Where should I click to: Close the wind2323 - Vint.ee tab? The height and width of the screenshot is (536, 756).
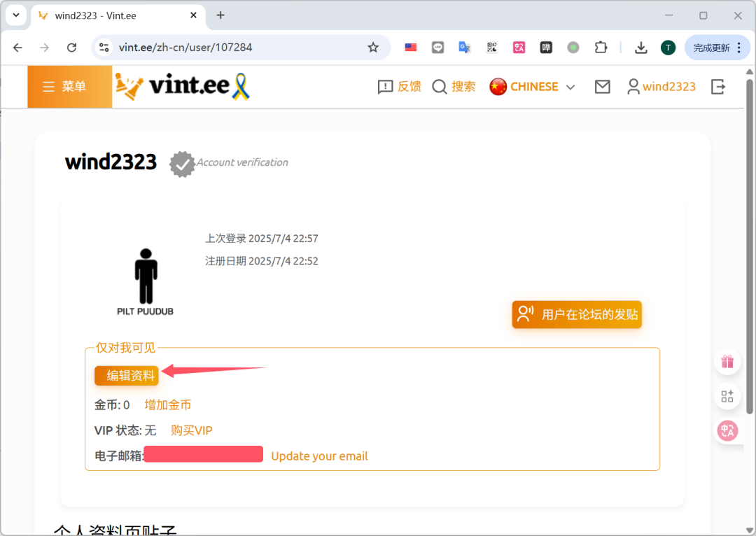point(193,15)
